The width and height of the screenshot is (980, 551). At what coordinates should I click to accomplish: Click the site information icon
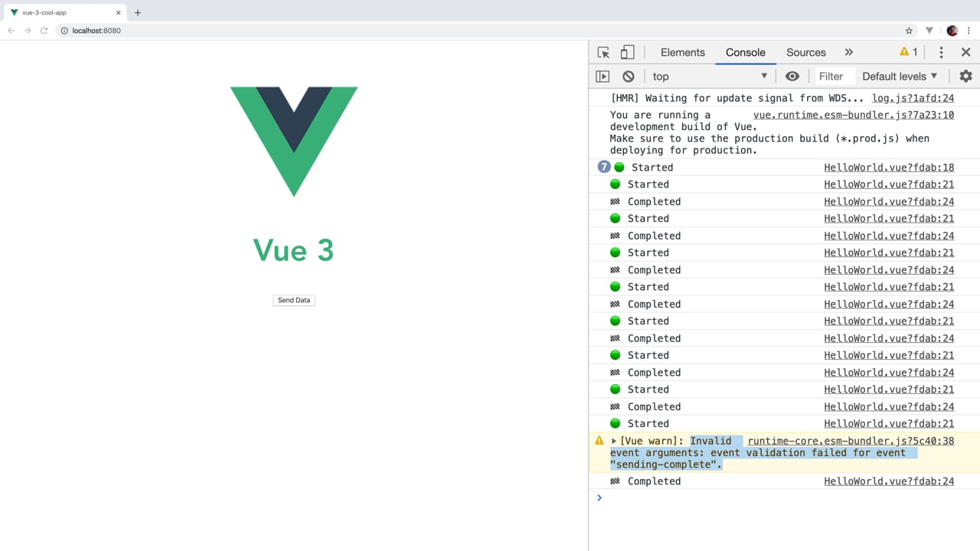(x=64, y=31)
